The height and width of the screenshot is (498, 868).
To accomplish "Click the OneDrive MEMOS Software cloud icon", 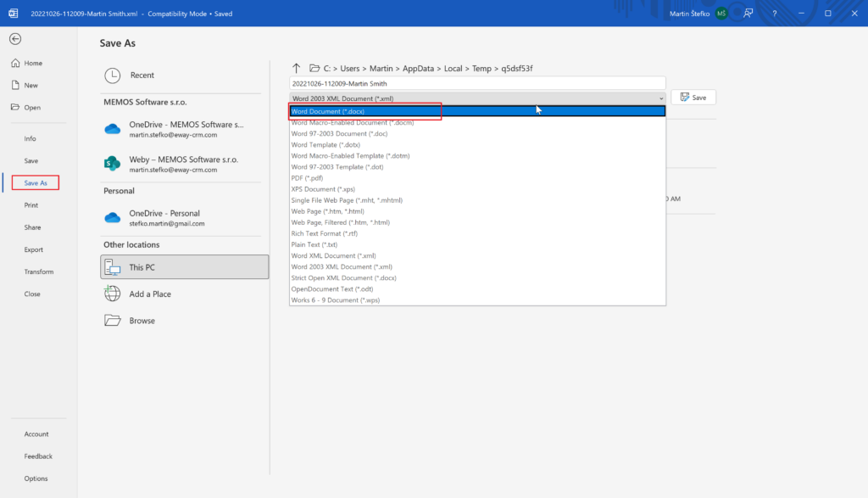I will [x=113, y=129].
